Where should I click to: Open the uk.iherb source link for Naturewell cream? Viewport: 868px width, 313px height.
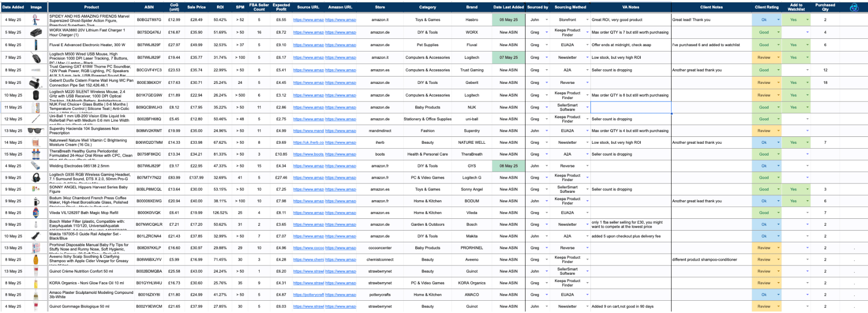[308, 143]
